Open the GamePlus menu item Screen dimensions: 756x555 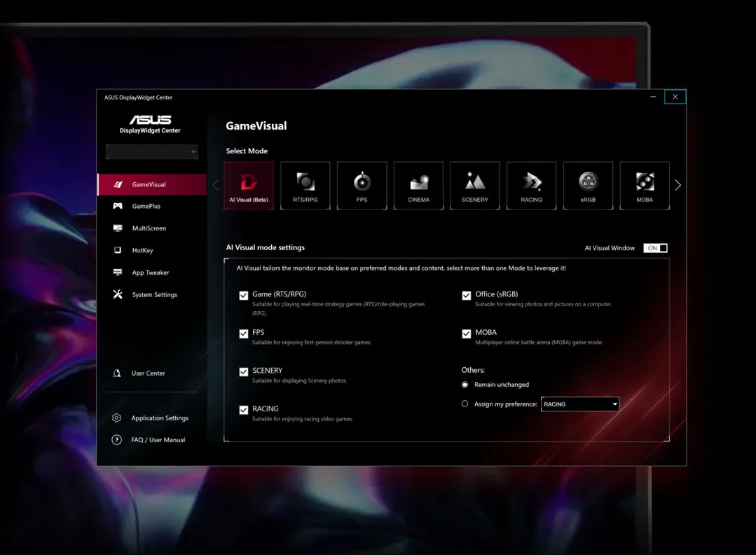pos(152,207)
